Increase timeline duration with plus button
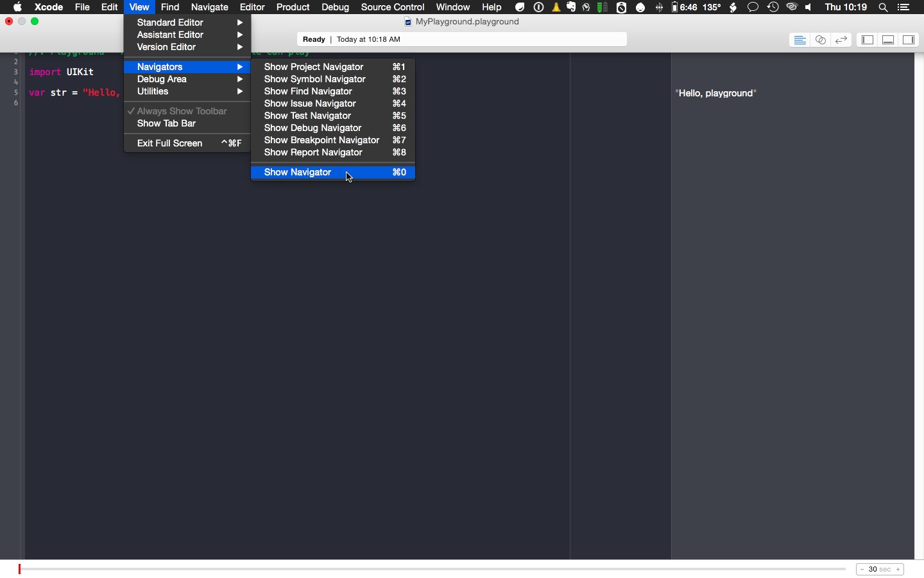 tap(898, 570)
